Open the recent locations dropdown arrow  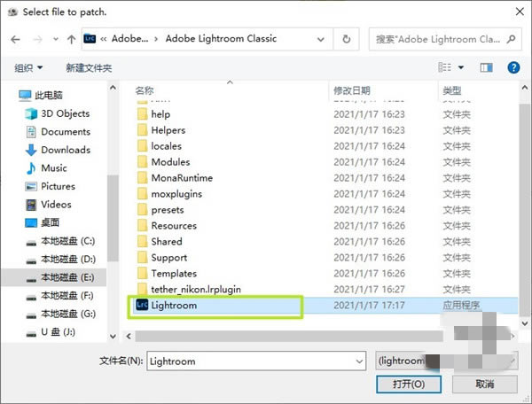[56, 39]
